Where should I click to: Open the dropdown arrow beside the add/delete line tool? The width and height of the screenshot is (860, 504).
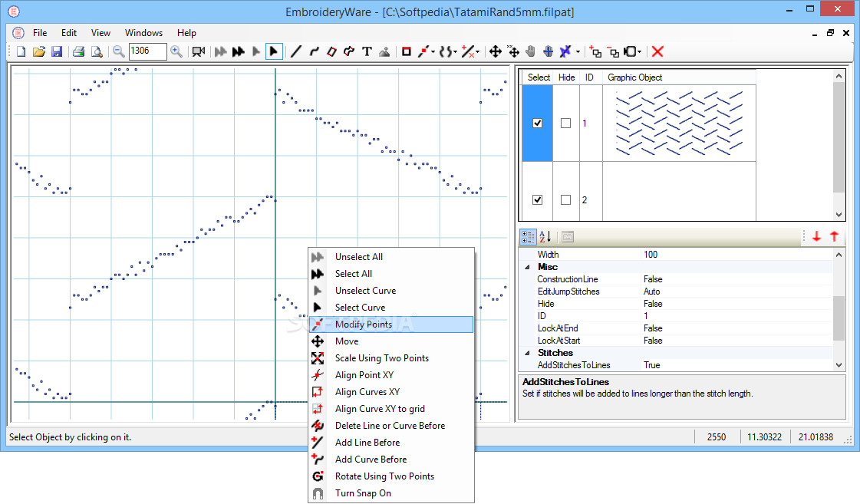478,52
